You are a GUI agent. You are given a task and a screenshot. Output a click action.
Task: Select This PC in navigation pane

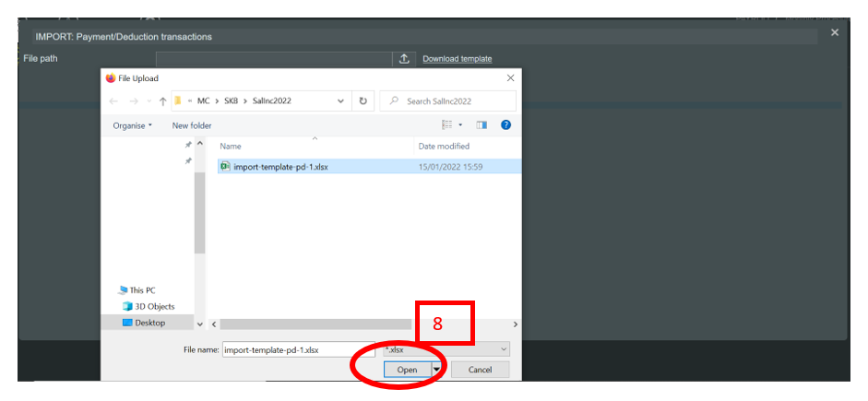point(137,289)
